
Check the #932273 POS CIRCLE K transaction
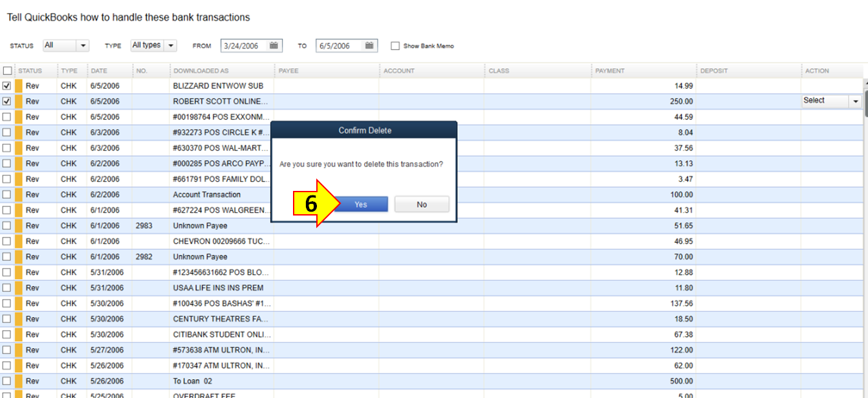(7, 132)
